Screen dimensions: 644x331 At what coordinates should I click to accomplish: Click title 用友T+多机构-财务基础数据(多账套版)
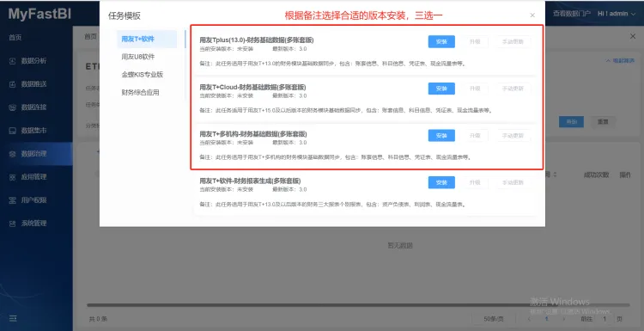253,134
